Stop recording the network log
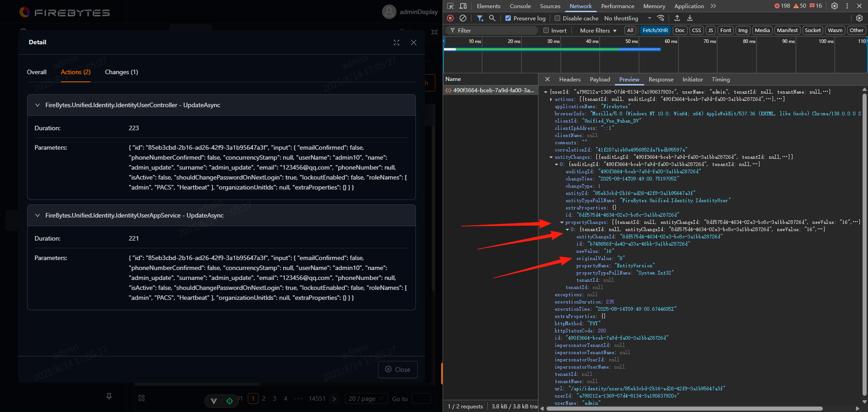868x412 pixels. tap(450, 18)
